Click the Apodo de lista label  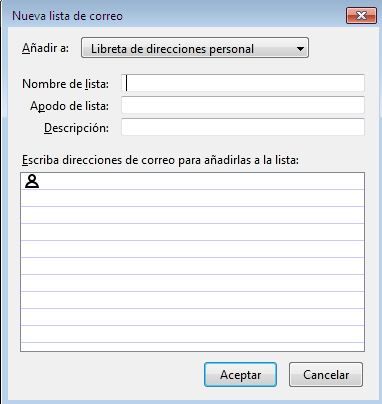pyautogui.click(x=69, y=106)
